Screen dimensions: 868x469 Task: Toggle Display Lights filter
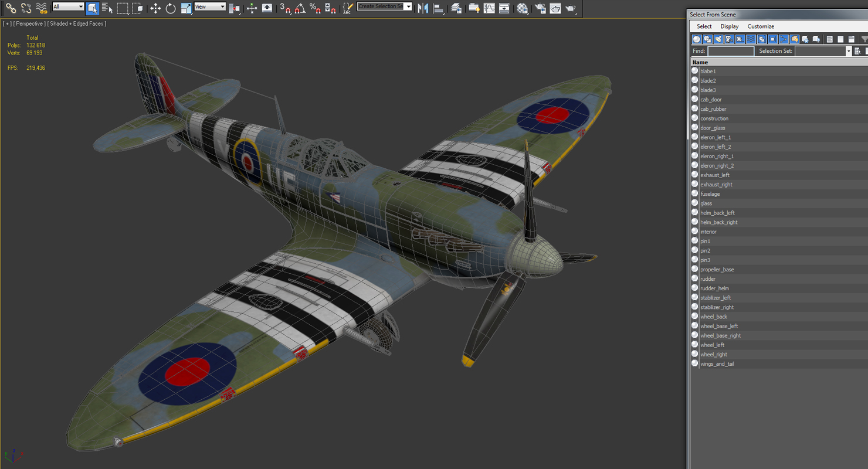pyautogui.click(x=718, y=39)
